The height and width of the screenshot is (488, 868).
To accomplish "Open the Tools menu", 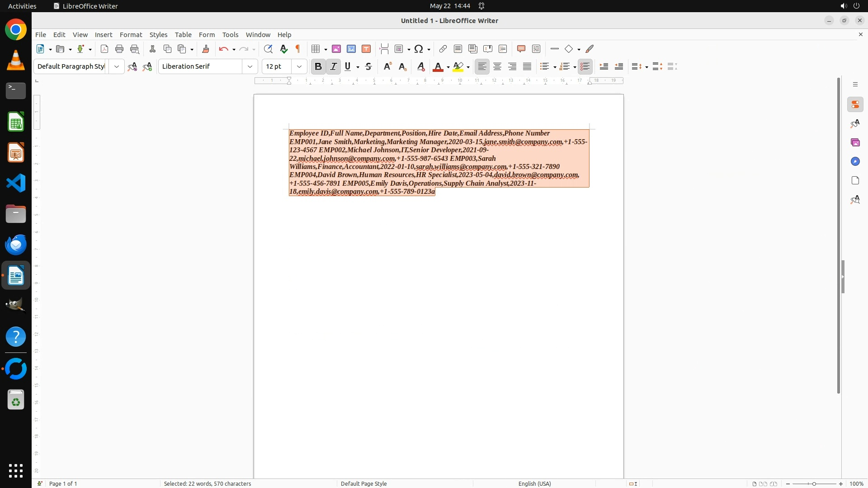I will [x=230, y=34].
